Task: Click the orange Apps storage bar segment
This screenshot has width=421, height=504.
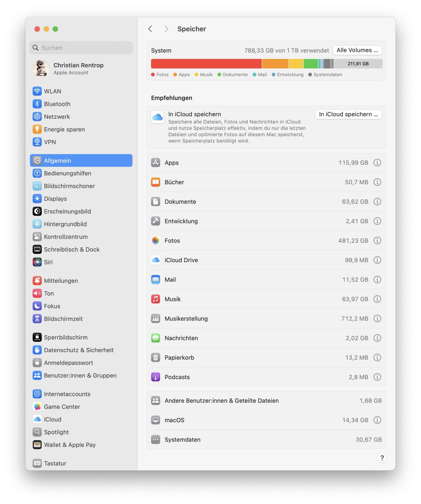Action: tap(275, 63)
